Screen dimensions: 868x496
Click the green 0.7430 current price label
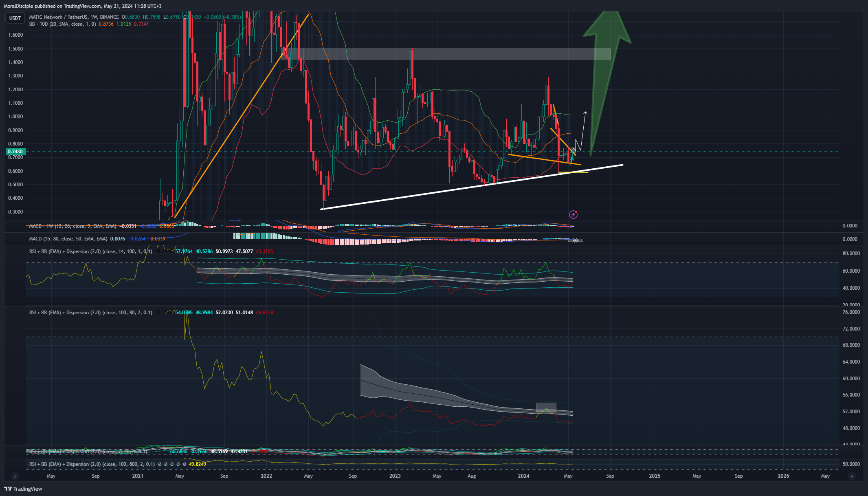pyautogui.click(x=15, y=152)
